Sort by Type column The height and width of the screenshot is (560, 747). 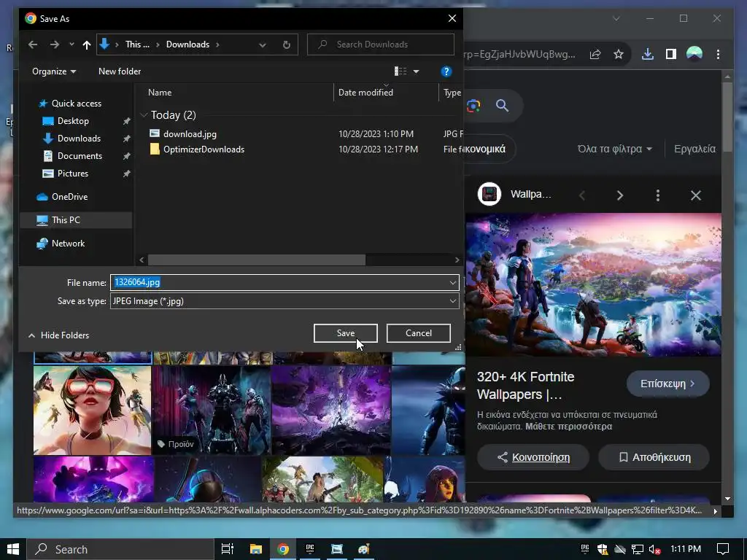(452, 93)
